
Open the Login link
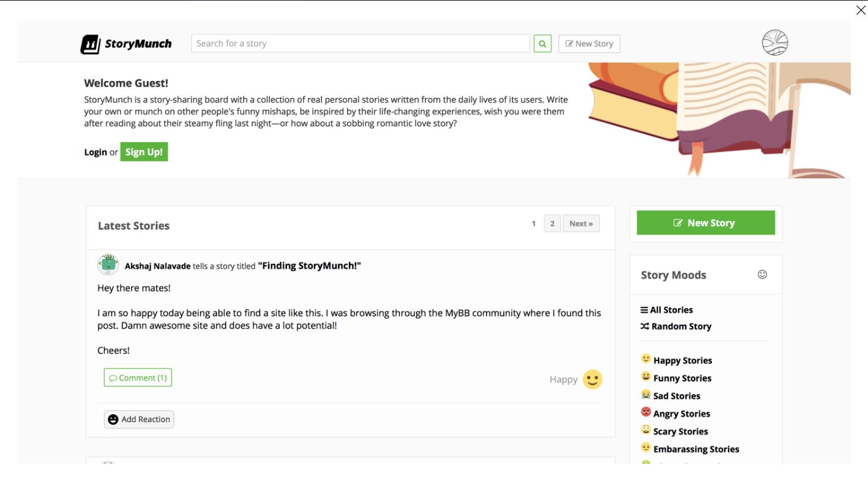95,152
